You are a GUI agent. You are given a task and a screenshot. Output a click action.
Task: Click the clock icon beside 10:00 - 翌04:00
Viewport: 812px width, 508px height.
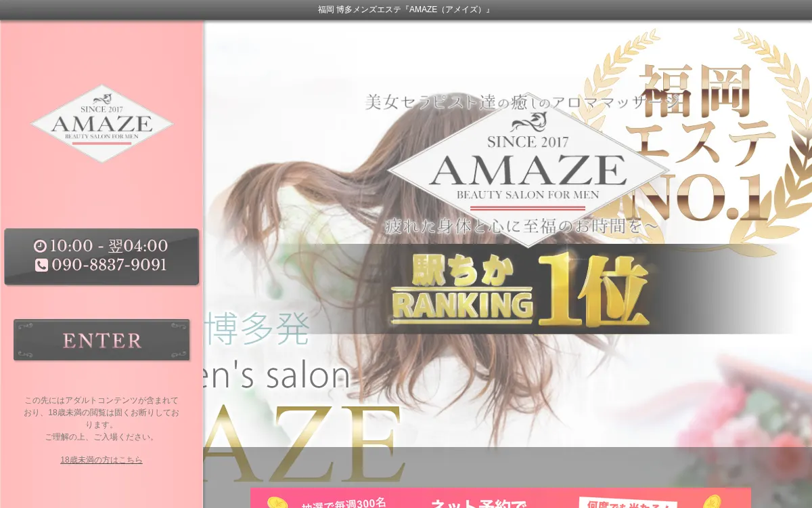click(41, 246)
